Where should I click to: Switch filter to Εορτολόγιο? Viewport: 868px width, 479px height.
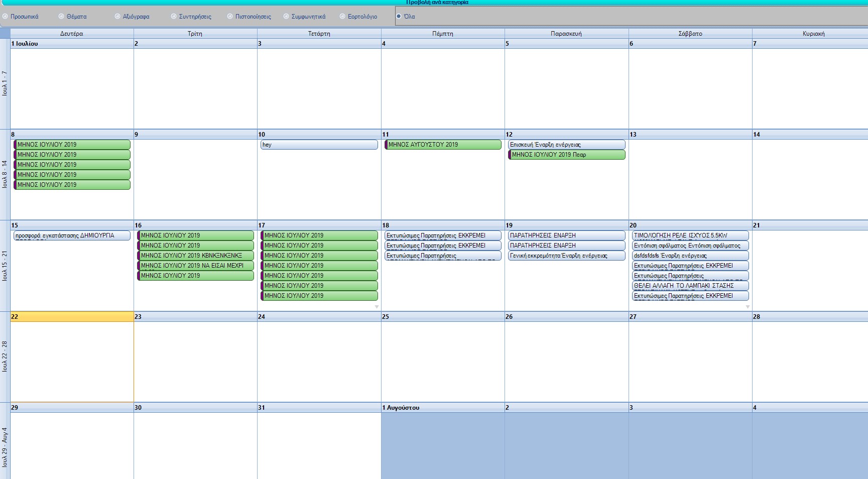342,17
